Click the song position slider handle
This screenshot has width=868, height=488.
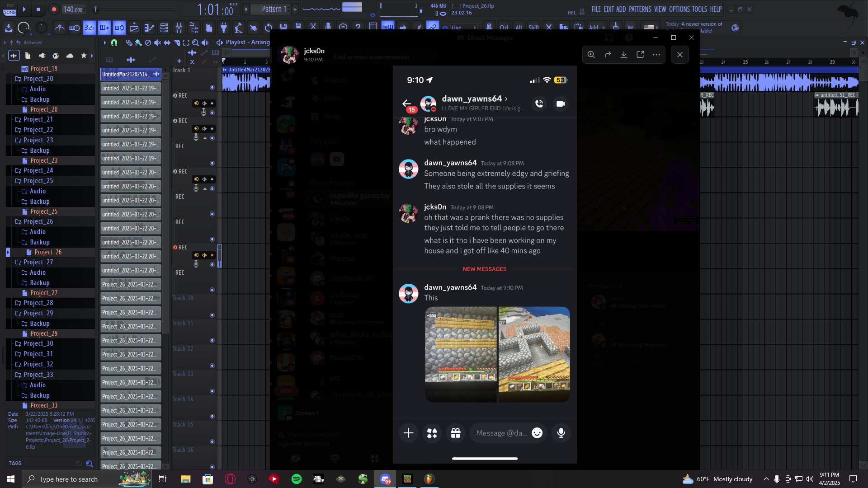point(95,9)
